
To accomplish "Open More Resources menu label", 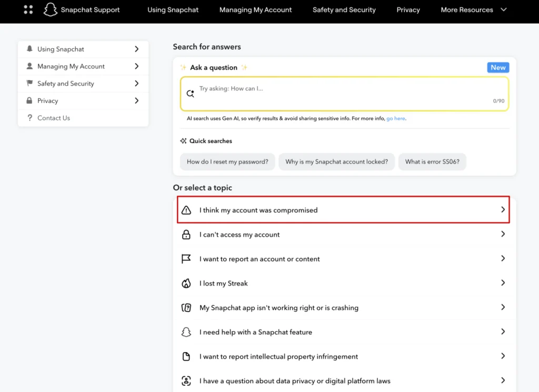I will point(467,10).
